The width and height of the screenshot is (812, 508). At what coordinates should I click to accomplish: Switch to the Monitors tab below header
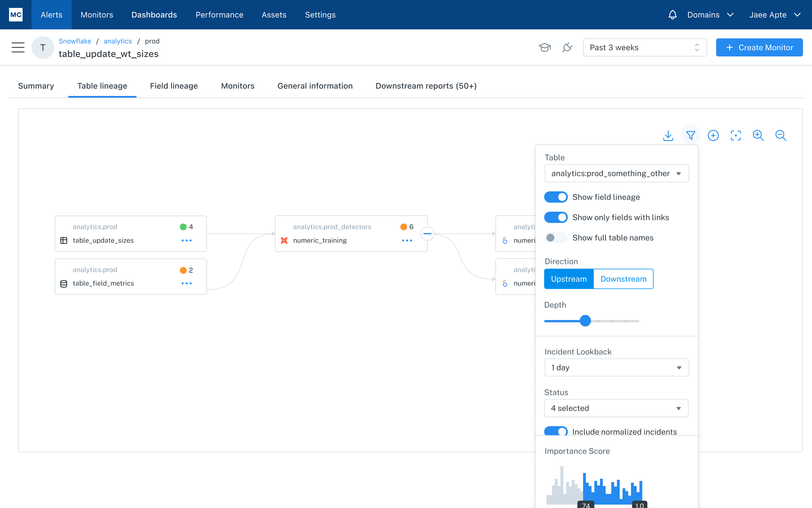point(238,86)
